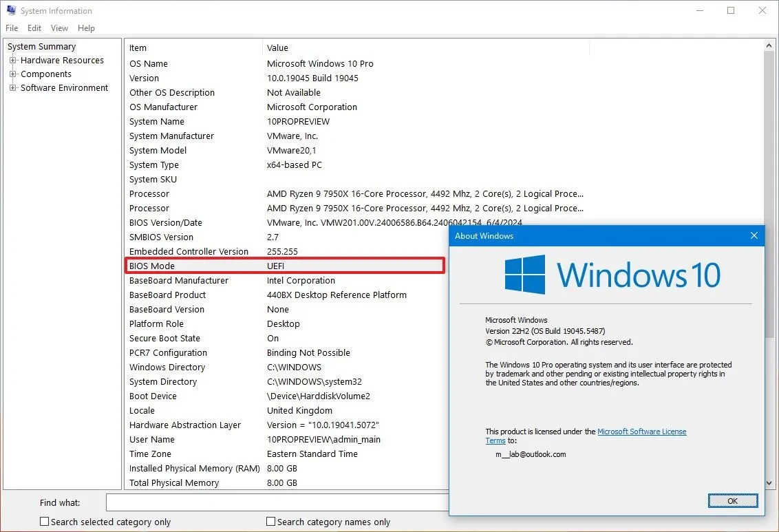Expand the Software Environment node

coord(14,87)
